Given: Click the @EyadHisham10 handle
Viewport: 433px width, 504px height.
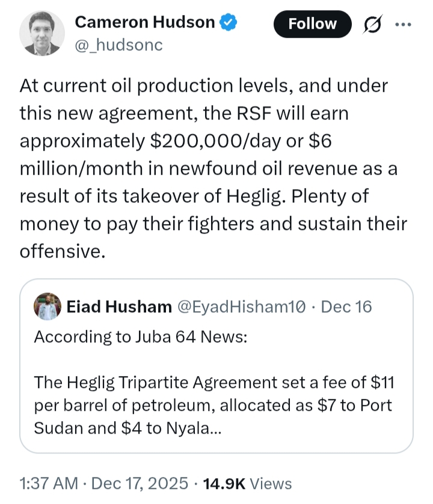Looking at the screenshot, I should click(x=241, y=306).
